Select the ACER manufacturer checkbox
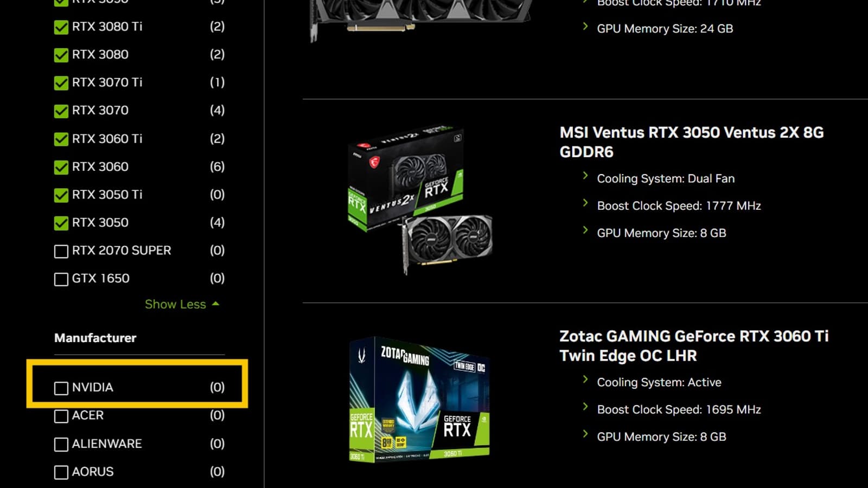 (61, 416)
